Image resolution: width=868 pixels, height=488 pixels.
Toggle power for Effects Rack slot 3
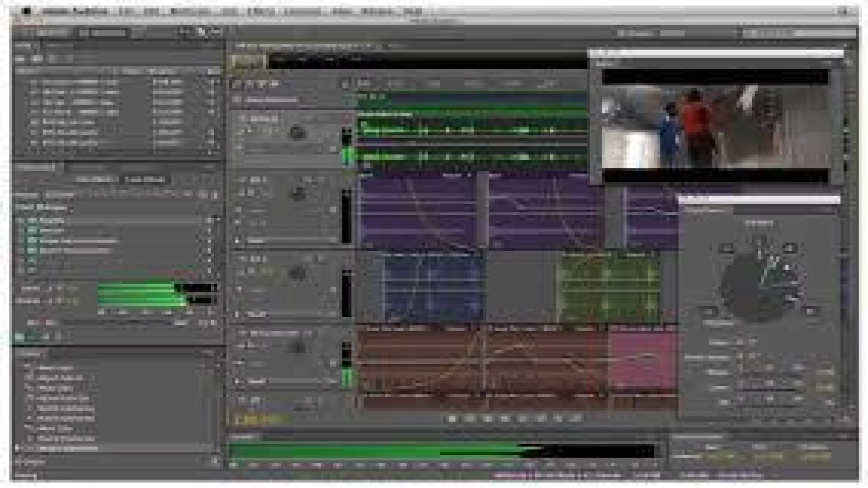pos(32,240)
